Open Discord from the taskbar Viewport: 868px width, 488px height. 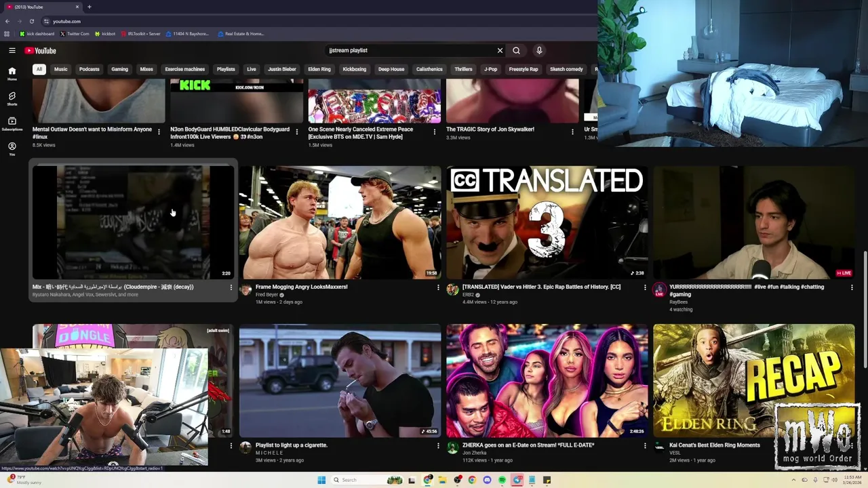tap(487, 480)
